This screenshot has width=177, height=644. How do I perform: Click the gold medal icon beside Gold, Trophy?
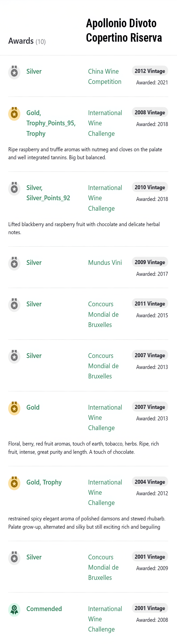tap(14, 483)
